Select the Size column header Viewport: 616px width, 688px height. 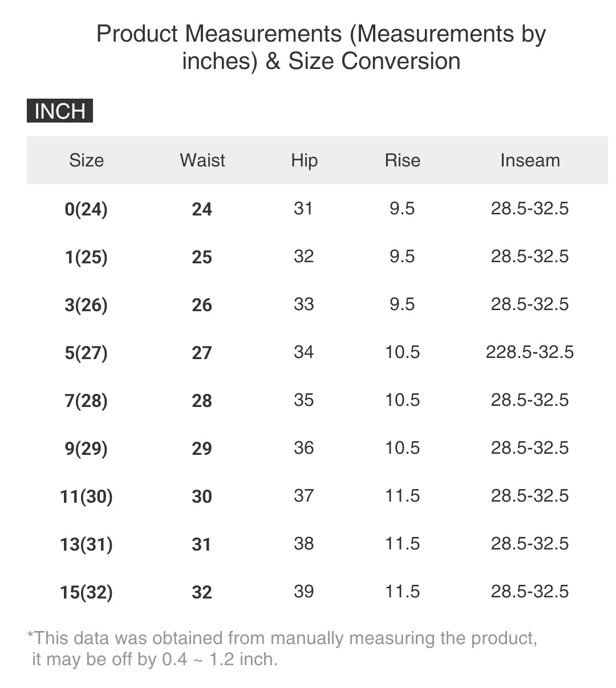pyautogui.click(x=87, y=160)
